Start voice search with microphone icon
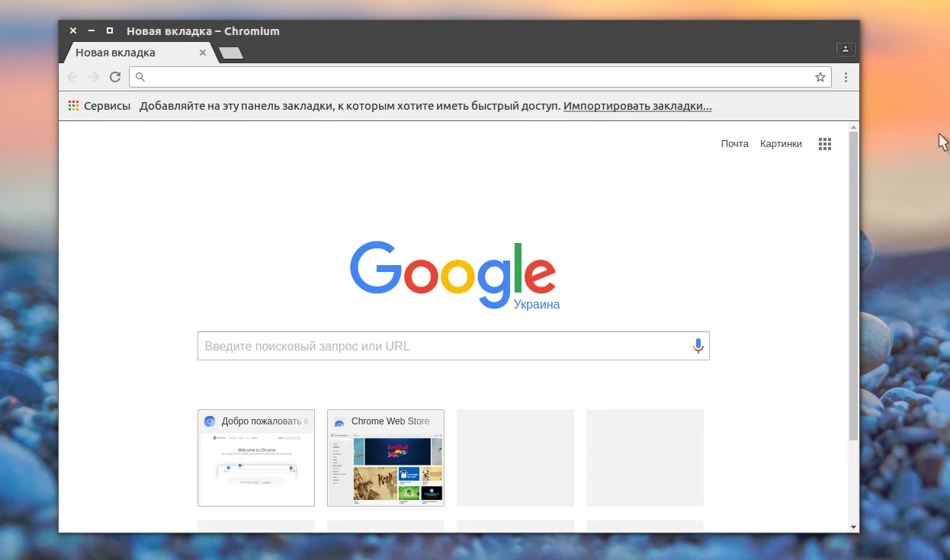Viewport: 950px width, 560px height. coord(698,346)
